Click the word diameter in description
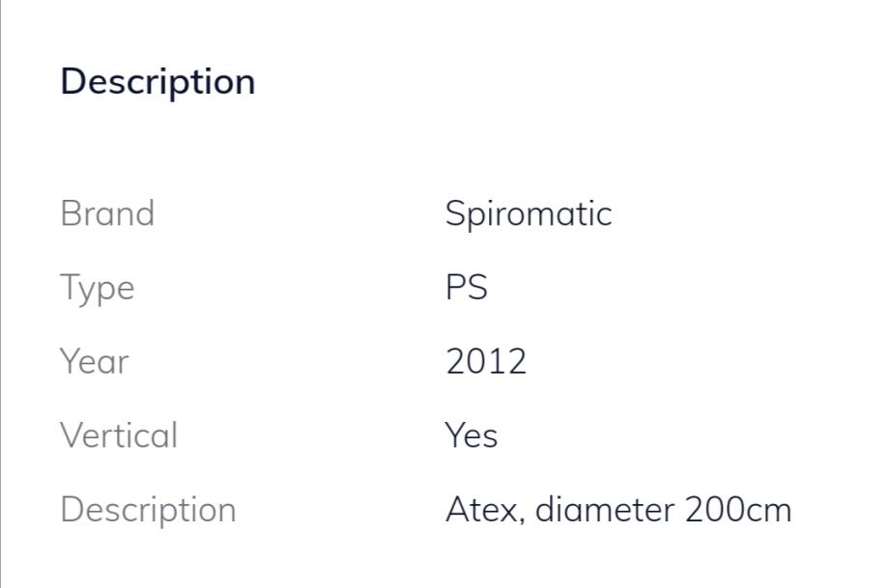The image size is (889, 588). click(606, 510)
